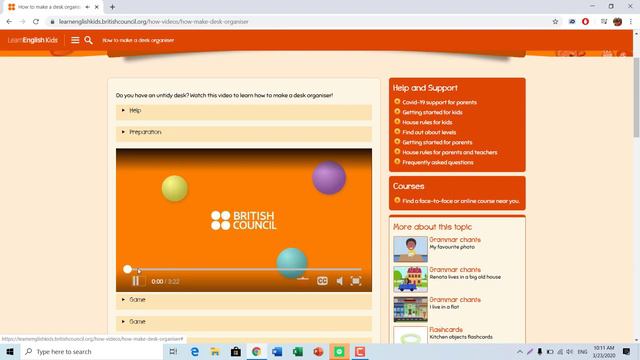Open Excel from the taskbar
The width and height of the screenshot is (640, 360).
click(x=298, y=351)
